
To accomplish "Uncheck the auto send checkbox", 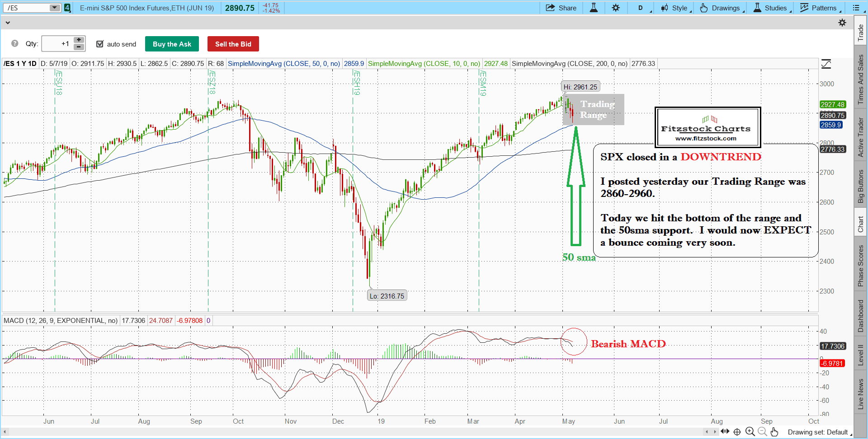I will point(100,44).
